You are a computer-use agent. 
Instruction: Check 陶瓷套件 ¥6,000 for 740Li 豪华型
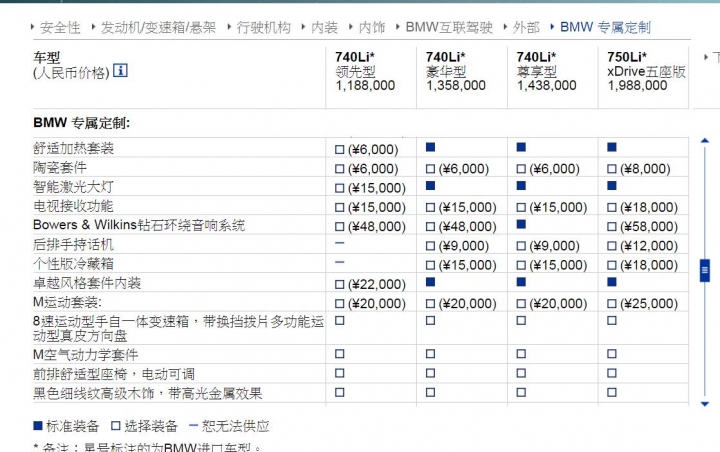pos(430,169)
